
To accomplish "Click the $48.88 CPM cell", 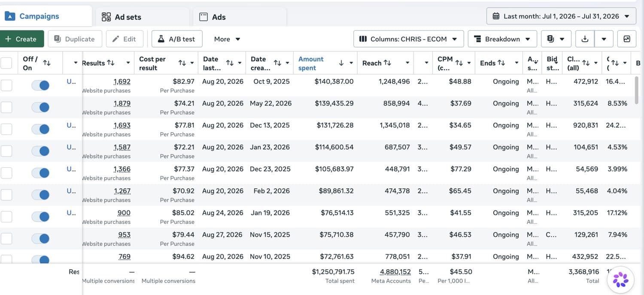I will pos(460,81).
